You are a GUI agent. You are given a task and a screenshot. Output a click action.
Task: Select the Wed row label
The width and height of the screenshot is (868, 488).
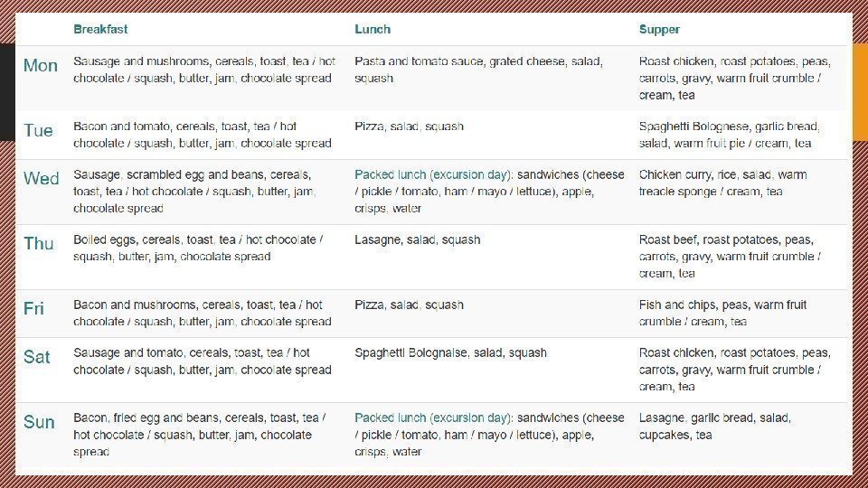pyautogui.click(x=41, y=178)
